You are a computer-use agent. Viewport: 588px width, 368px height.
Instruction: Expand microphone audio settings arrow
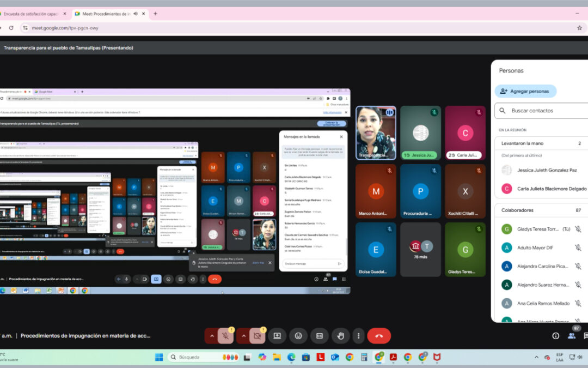pyautogui.click(x=212, y=336)
